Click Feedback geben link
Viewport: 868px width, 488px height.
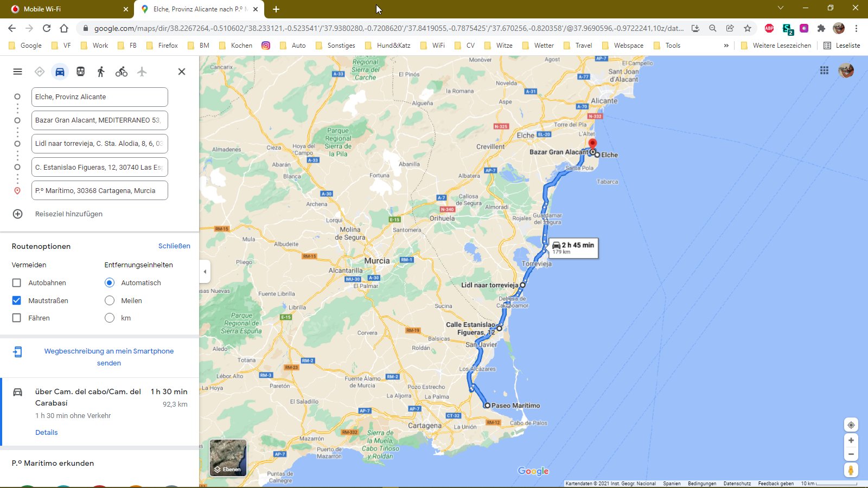pos(776,484)
